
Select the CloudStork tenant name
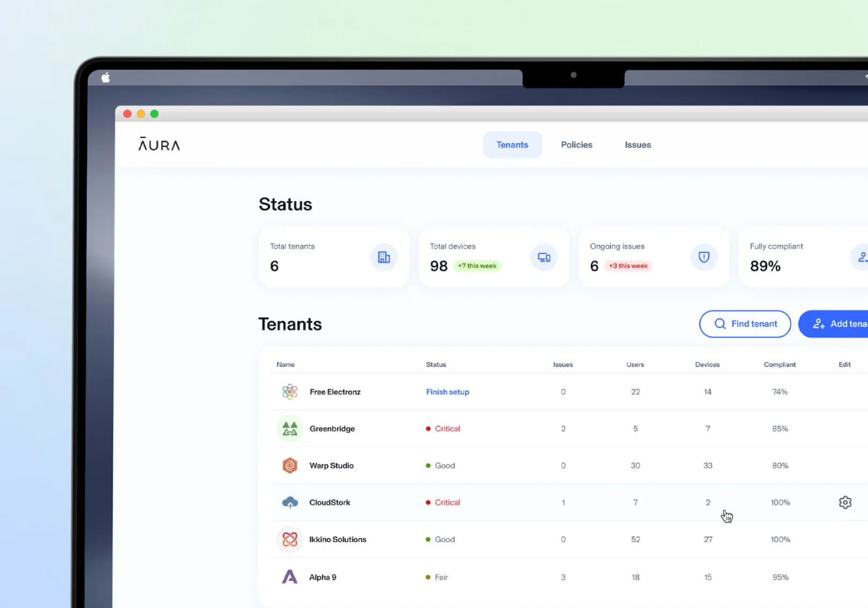coord(330,502)
